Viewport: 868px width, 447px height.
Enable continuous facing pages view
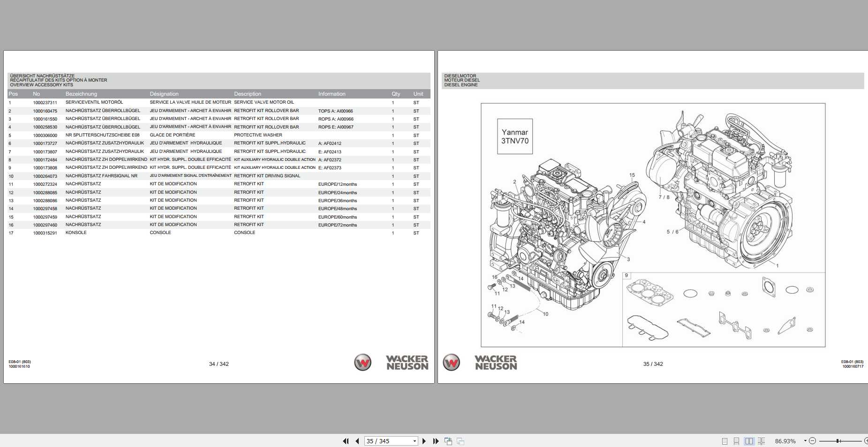[761, 441]
